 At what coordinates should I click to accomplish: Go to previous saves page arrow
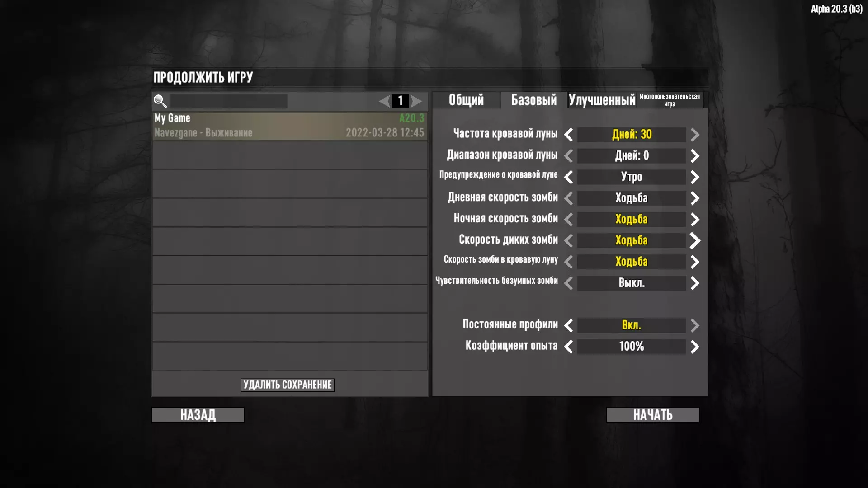[385, 101]
